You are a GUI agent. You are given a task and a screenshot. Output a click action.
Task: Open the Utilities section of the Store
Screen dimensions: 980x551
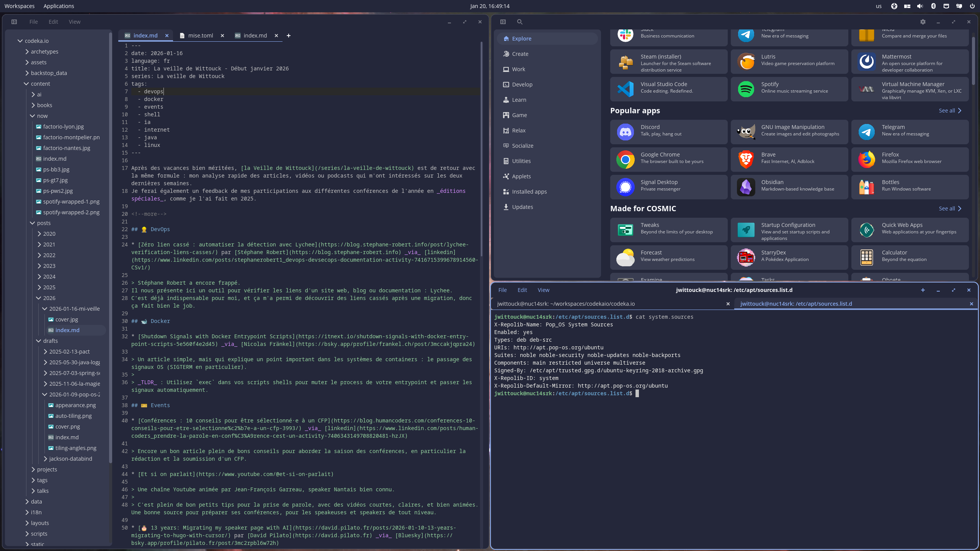pyautogui.click(x=521, y=161)
